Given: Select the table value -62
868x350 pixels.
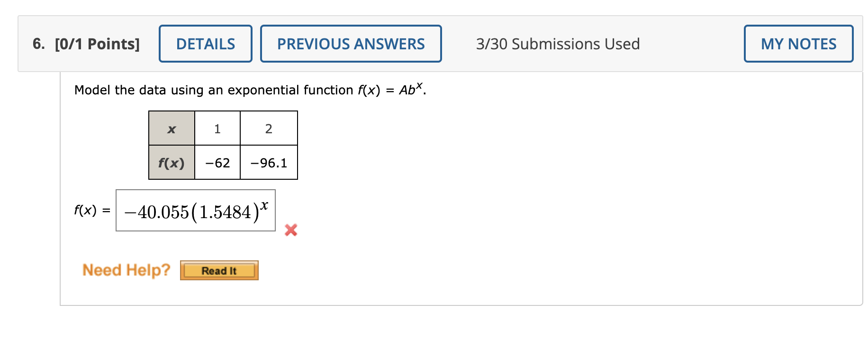Looking at the screenshot, I should tap(217, 162).
